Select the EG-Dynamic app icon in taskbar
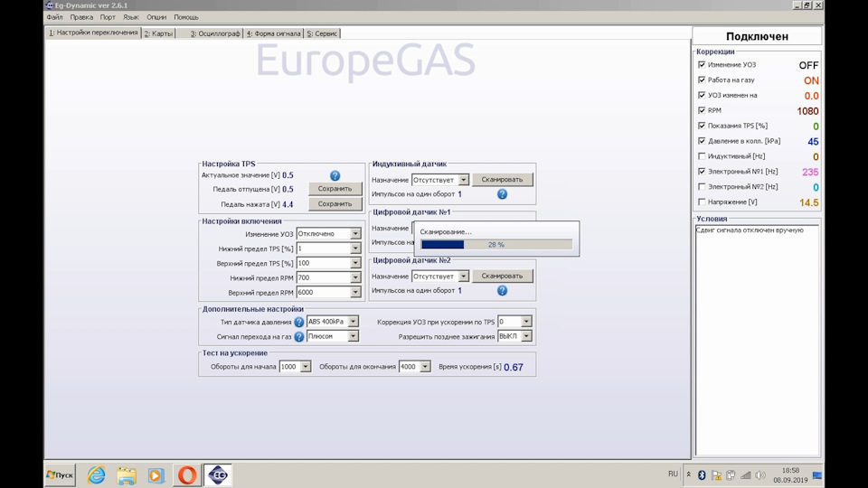The width and height of the screenshot is (868, 488). 218,474
